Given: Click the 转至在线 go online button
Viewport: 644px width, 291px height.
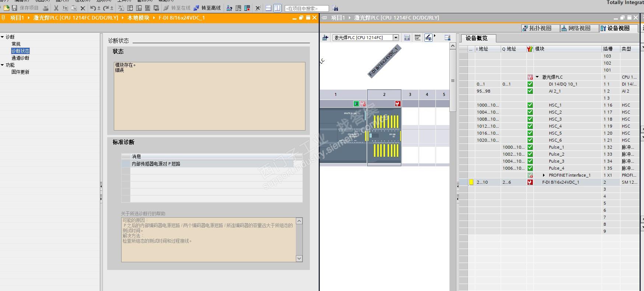Looking at the screenshot, I should coord(177,8).
